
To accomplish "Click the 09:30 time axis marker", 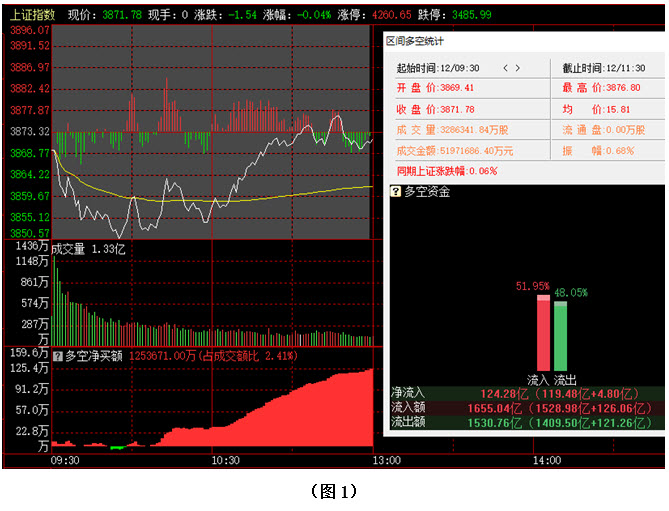I will [x=65, y=461].
